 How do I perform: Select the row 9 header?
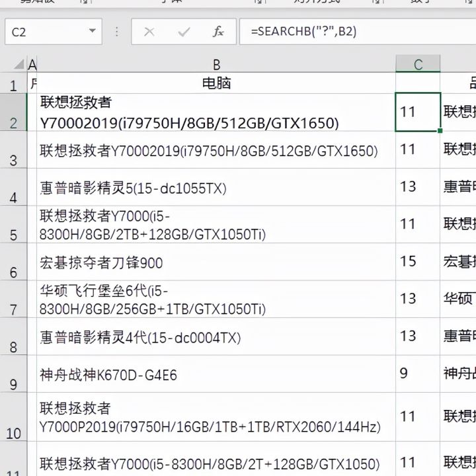tap(13, 374)
